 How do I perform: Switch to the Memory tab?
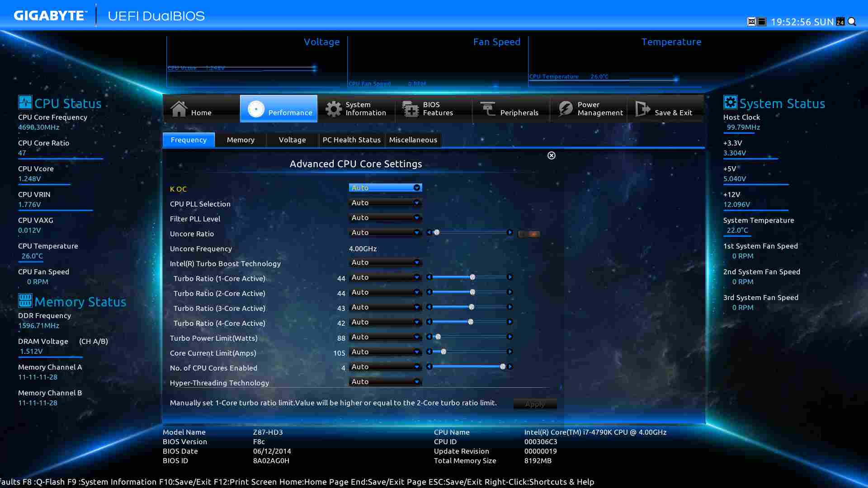(241, 140)
